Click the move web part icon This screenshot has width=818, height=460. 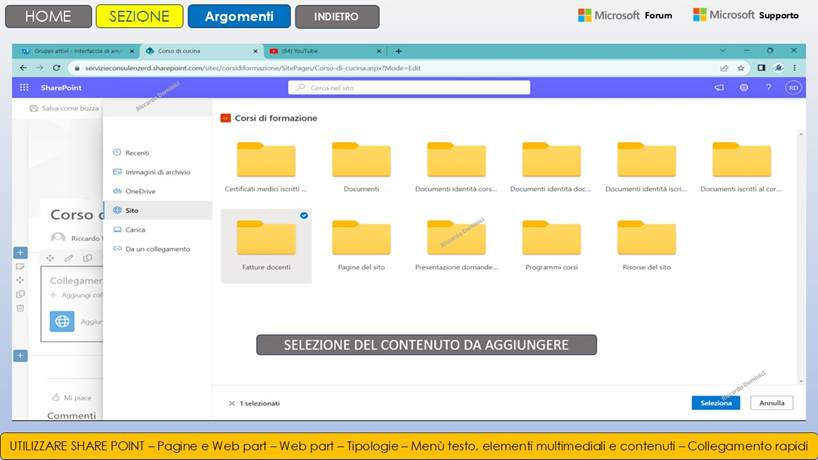(50, 258)
